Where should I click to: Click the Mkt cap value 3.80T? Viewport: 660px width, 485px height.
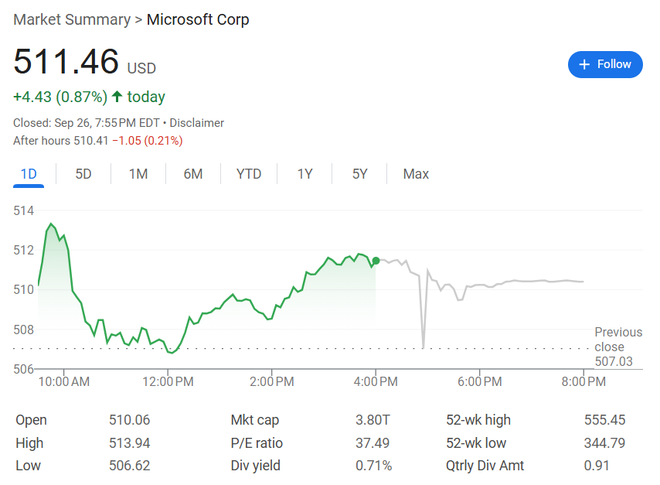pyautogui.click(x=373, y=420)
